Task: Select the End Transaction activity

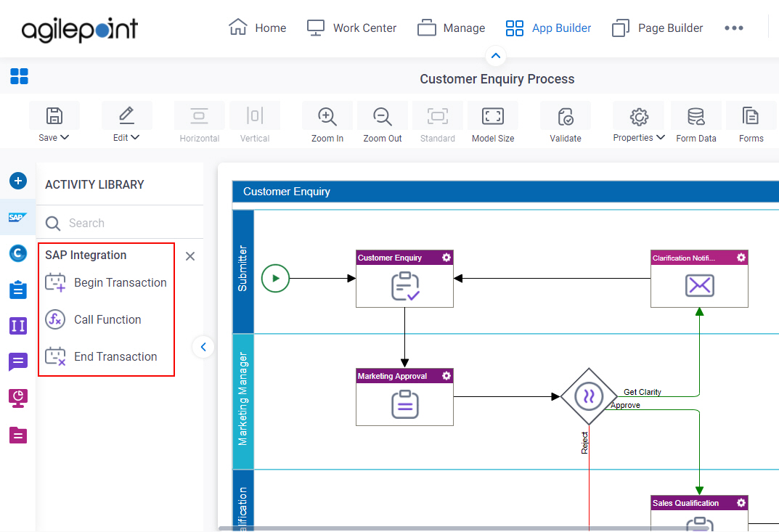Action: [102, 356]
